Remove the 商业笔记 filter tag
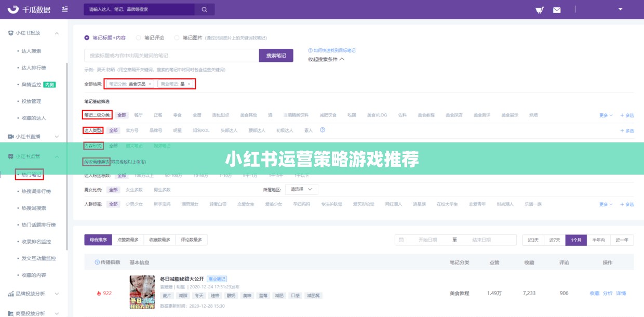 (189, 84)
